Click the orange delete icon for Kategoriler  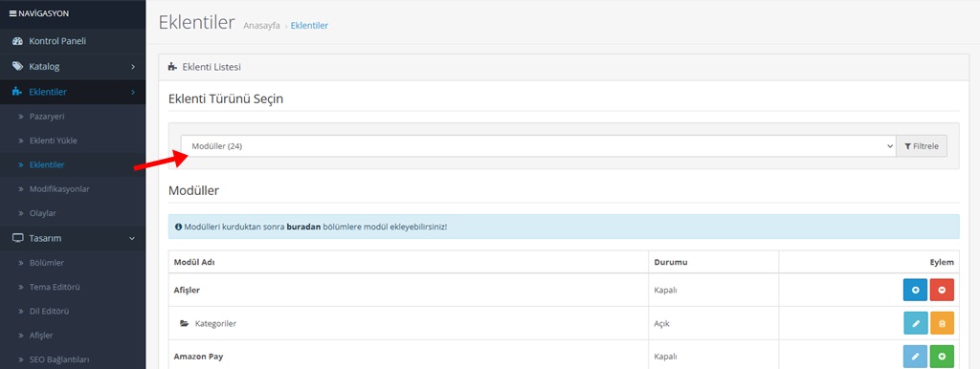(942, 323)
